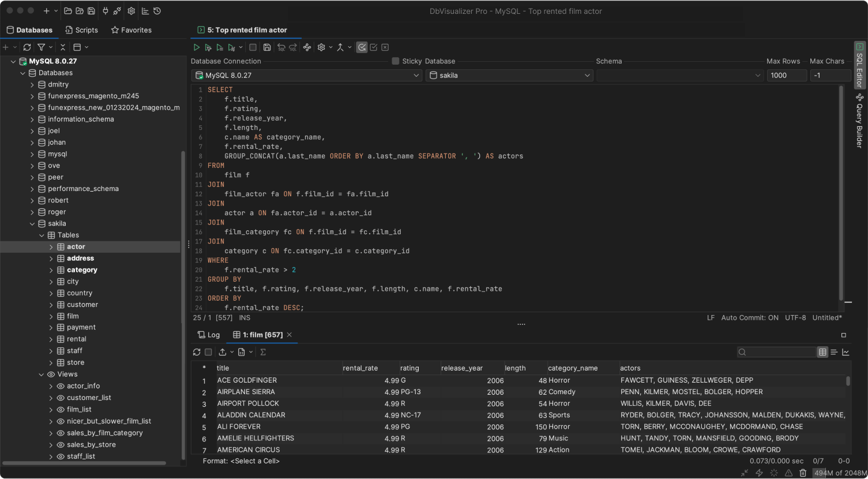Click the trash garbage collection icon

pos(803,473)
